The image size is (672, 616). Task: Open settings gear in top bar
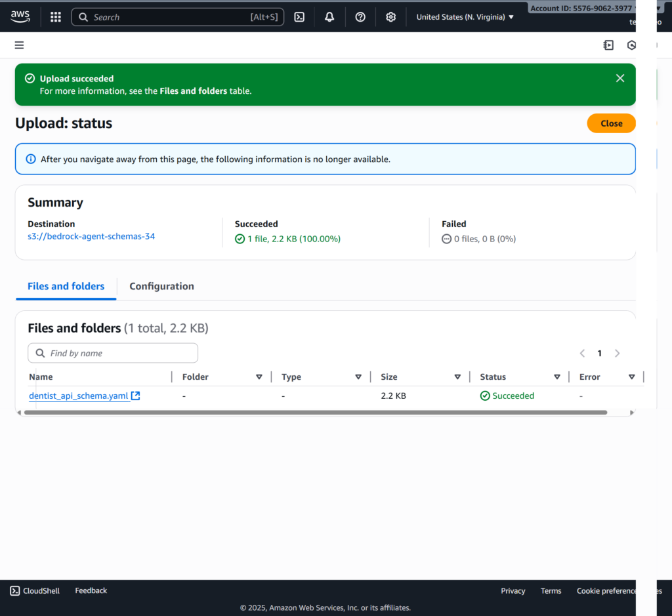click(x=390, y=17)
